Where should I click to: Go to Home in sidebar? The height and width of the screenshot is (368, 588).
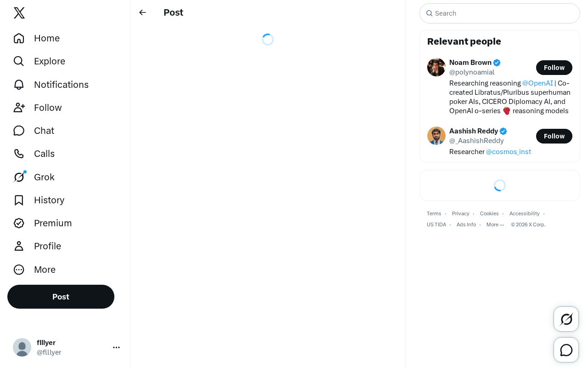click(36, 38)
